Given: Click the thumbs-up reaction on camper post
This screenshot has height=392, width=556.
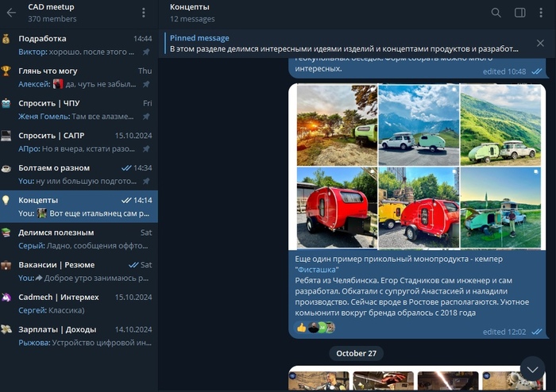Looking at the screenshot, I should point(302,327).
